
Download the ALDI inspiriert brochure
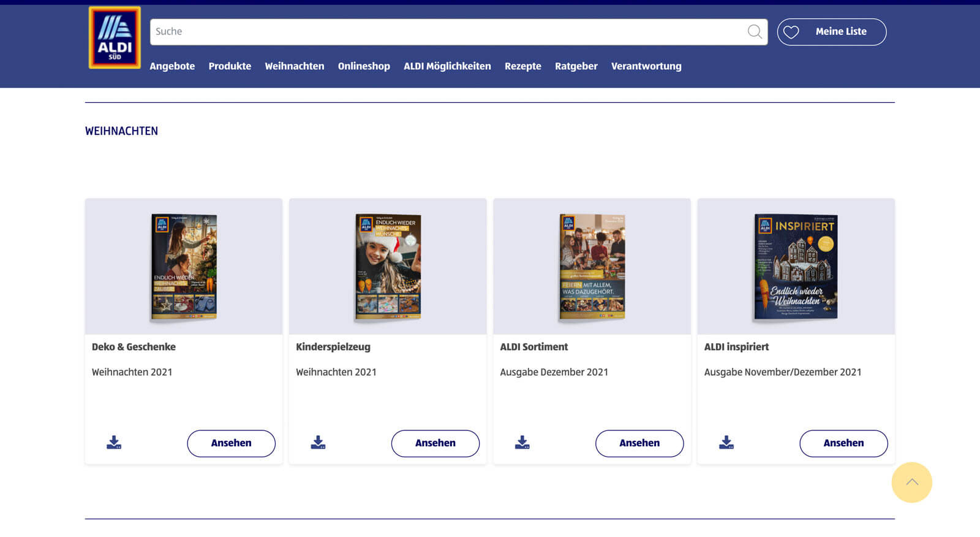726,443
